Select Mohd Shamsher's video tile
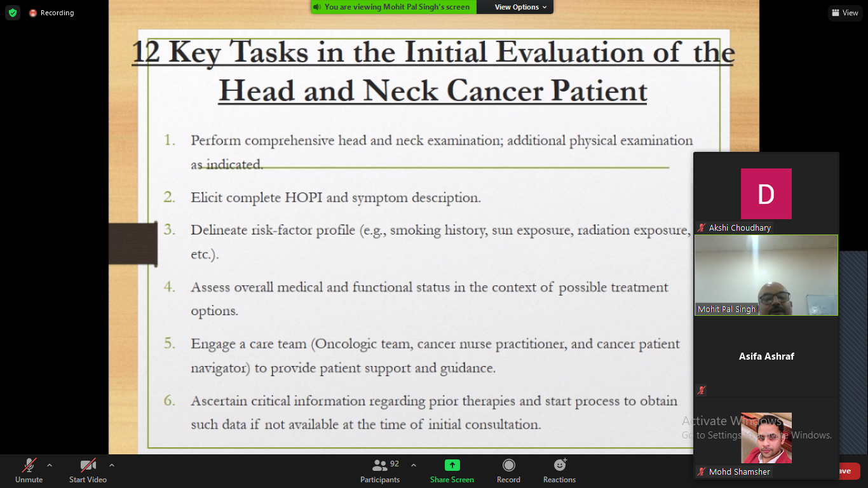The image size is (868, 488). click(x=766, y=438)
